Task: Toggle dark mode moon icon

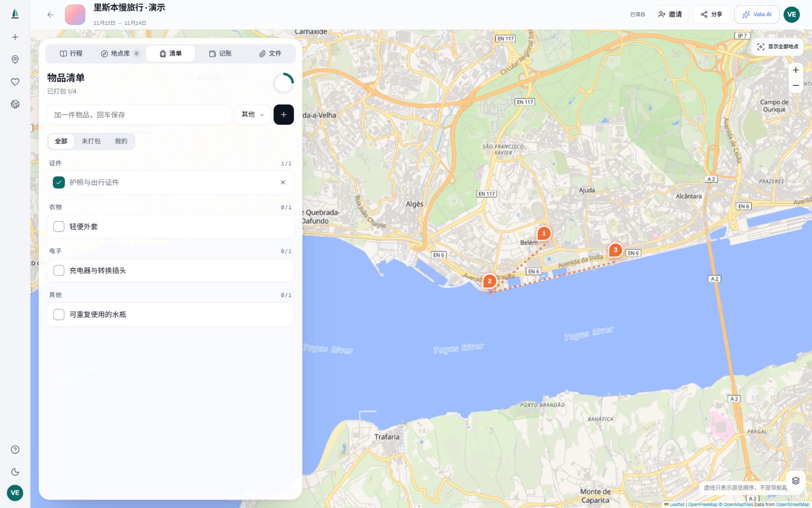Action: click(15, 472)
